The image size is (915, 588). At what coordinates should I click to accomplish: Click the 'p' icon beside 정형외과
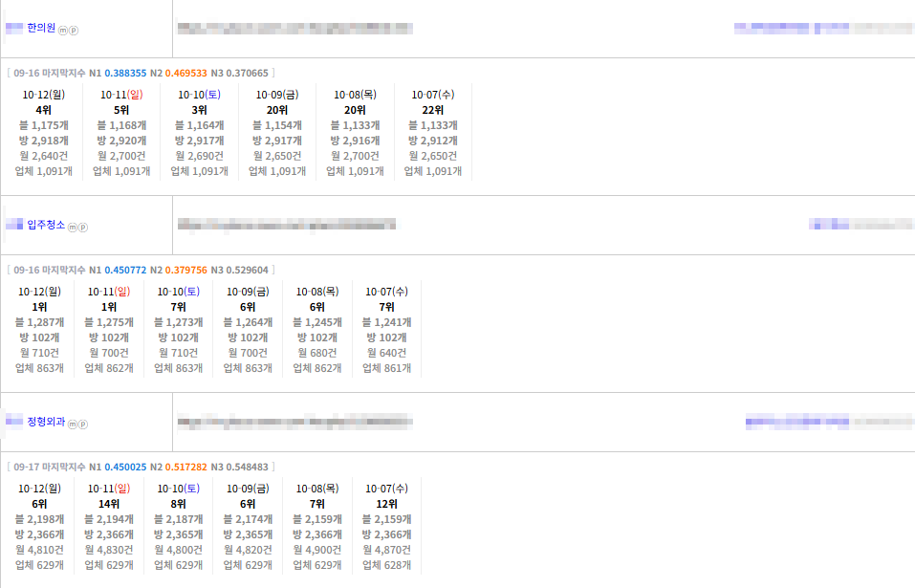click(83, 425)
